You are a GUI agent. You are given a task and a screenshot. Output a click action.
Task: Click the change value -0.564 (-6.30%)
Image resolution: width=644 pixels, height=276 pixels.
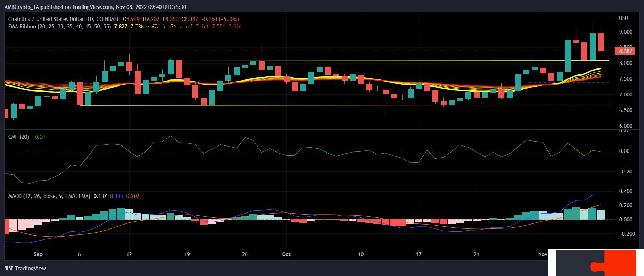(220, 19)
